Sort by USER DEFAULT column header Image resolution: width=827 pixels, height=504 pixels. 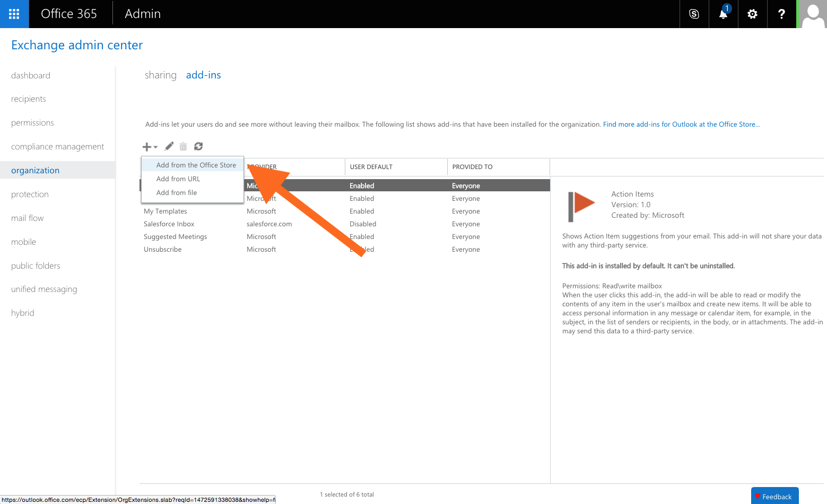pos(371,166)
